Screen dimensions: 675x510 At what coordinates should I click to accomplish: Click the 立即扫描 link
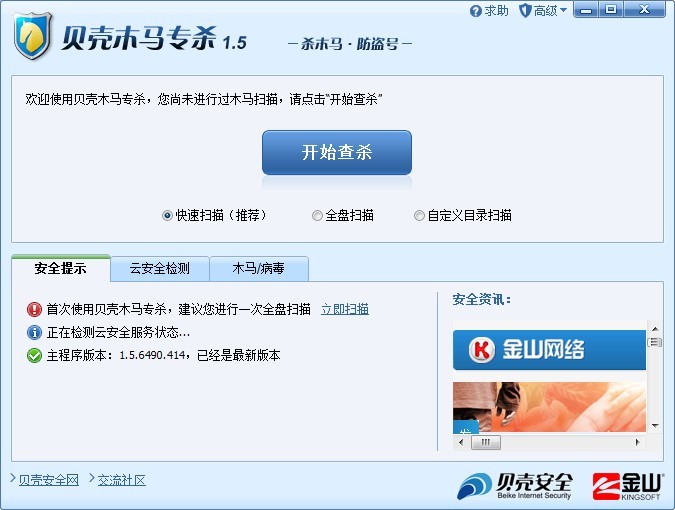pos(345,309)
